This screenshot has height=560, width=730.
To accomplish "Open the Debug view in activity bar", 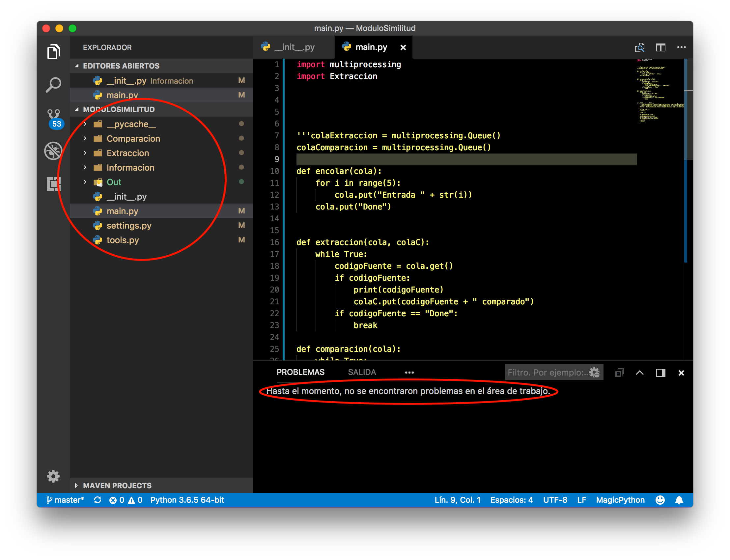I will (53, 151).
